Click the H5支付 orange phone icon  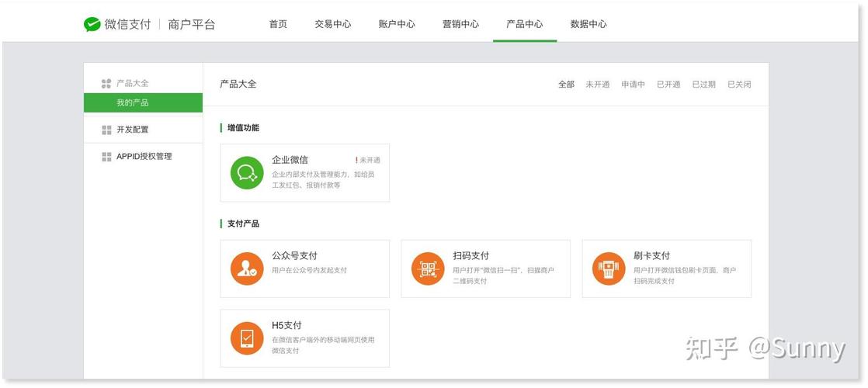247,338
